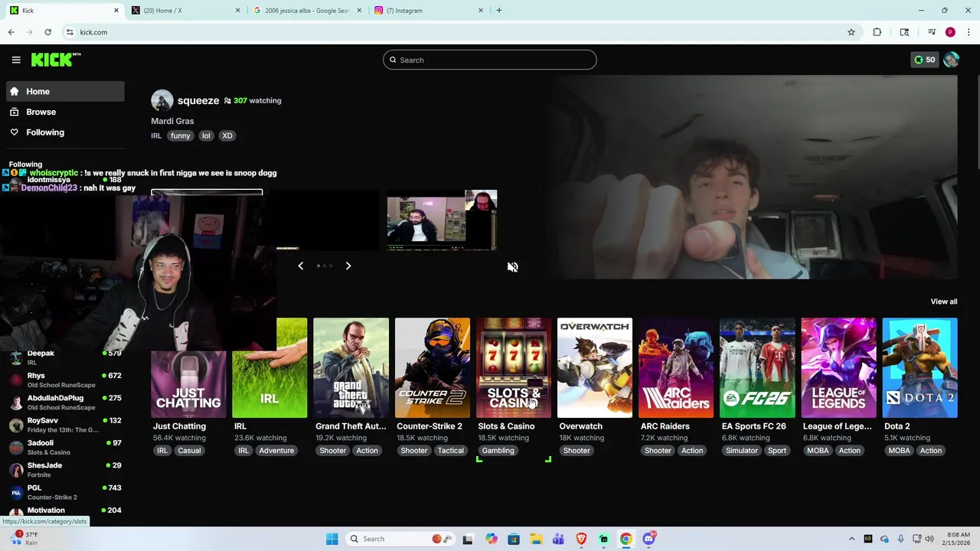
Task: Open Brave browser from the taskbar
Action: (x=581, y=539)
